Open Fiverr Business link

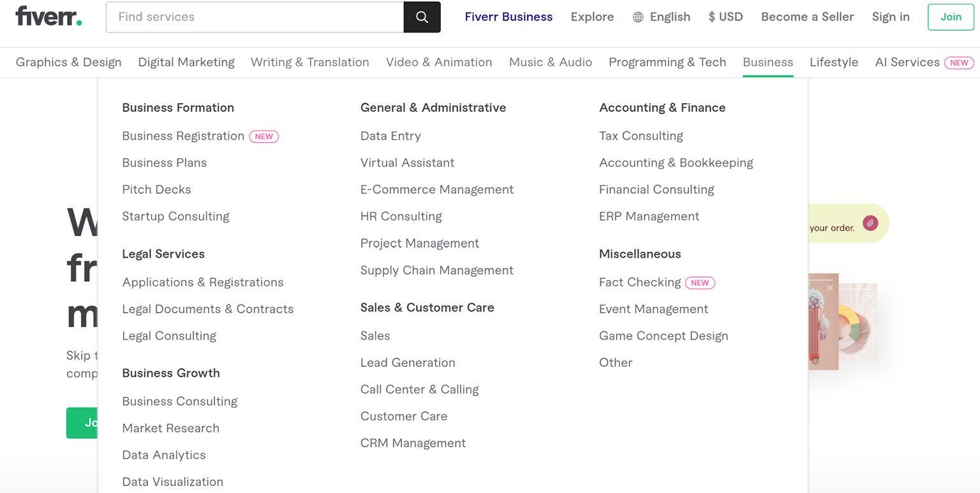pos(509,17)
